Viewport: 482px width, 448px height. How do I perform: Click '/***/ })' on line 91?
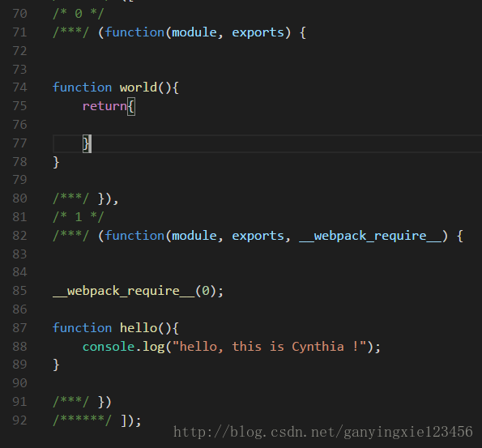[x=82, y=402]
